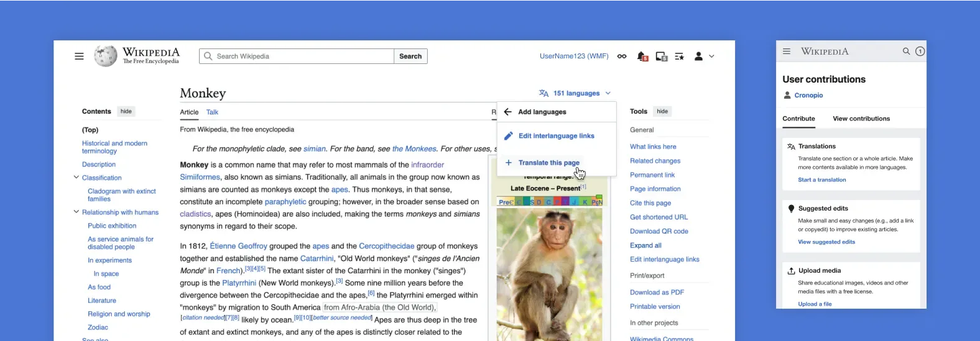The width and height of the screenshot is (980, 341).
Task: Click the geologic time scale color bar
Action: (x=550, y=202)
